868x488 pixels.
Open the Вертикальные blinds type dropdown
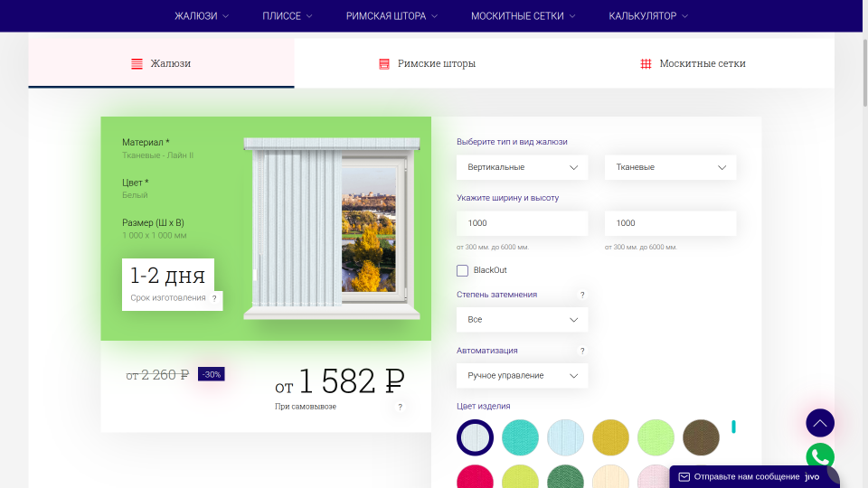(x=522, y=167)
